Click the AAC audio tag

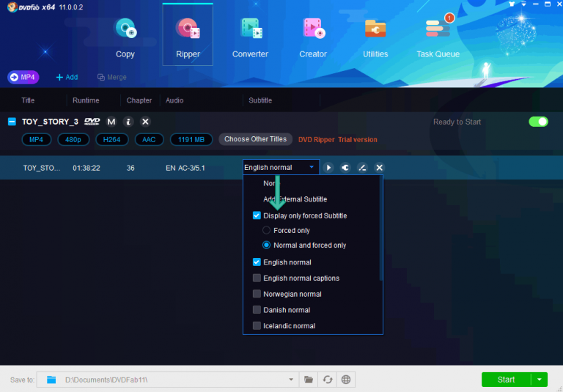point(149,140)
